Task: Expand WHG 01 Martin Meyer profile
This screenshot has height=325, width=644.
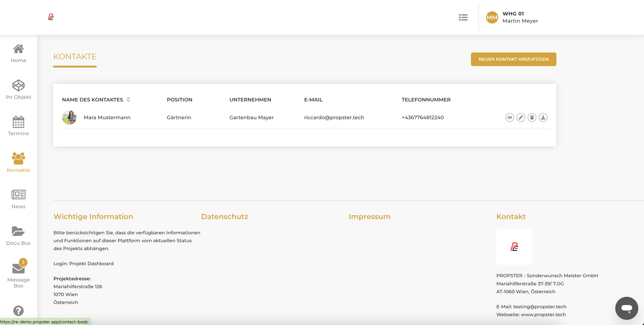Action: 520,17
